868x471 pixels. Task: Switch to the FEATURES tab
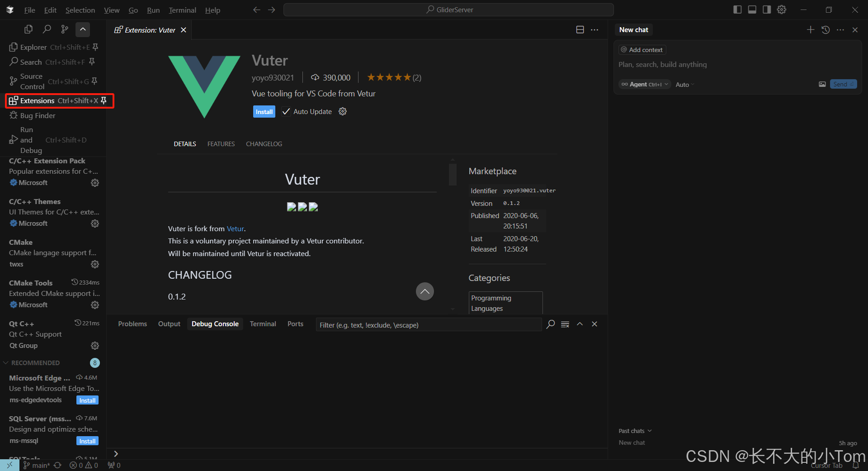coord(221,144)
